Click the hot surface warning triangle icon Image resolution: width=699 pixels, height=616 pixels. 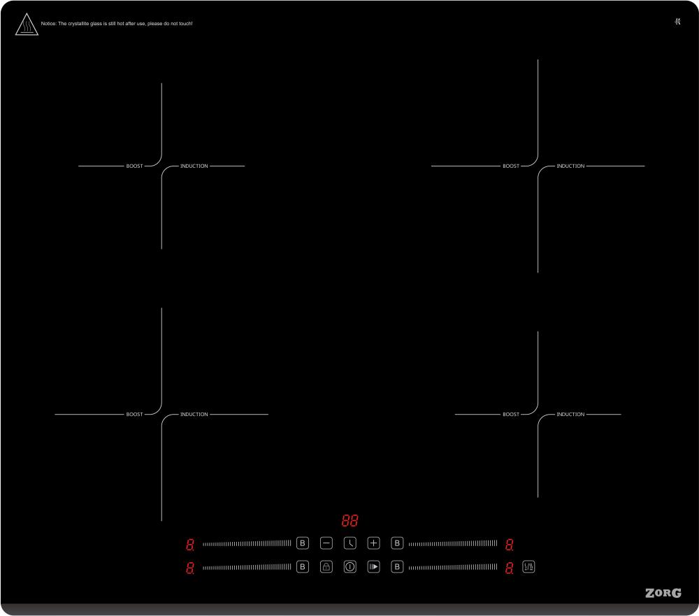(x=26, y=24)
